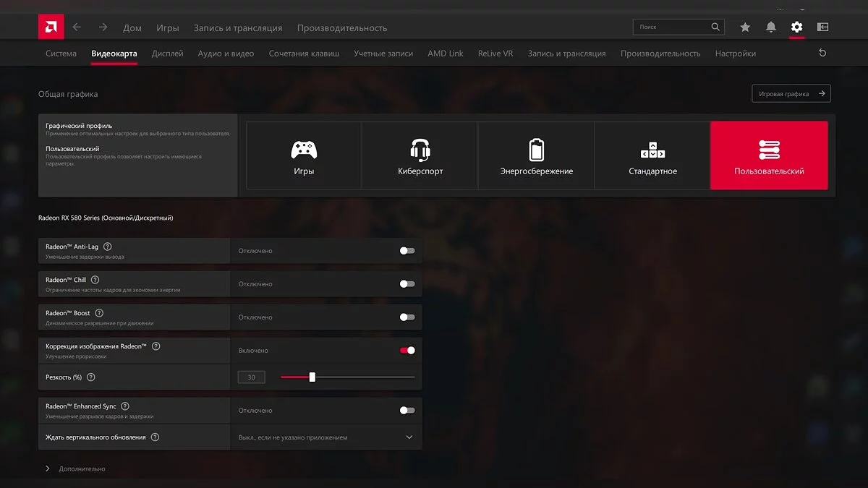Enable Radeon Enhanced Sync toggle

pyautogui.click(x=407, y=411)
